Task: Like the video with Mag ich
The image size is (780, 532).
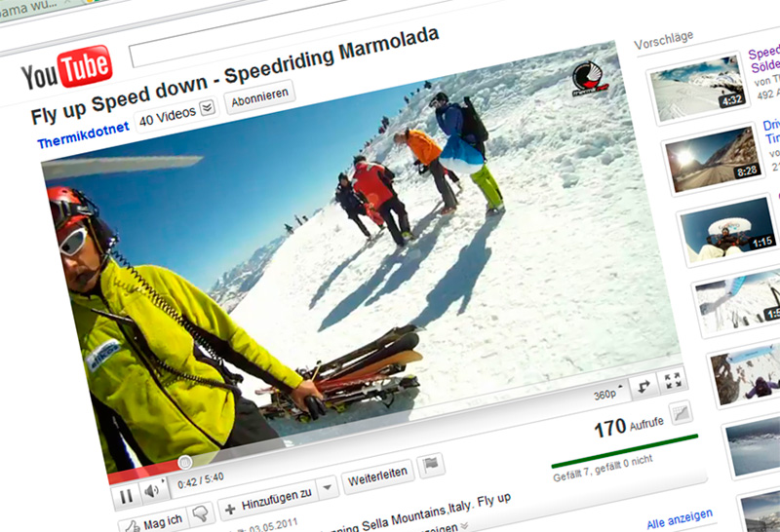Action: pos(154,522)
